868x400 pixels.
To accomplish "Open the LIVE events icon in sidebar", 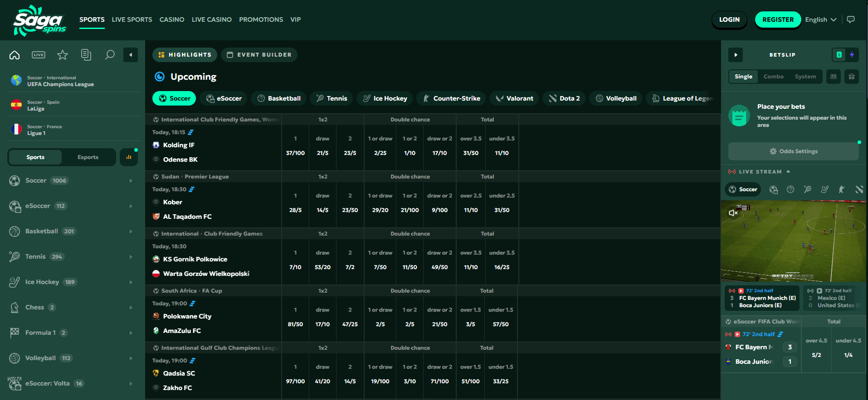I will pos(39,55).
